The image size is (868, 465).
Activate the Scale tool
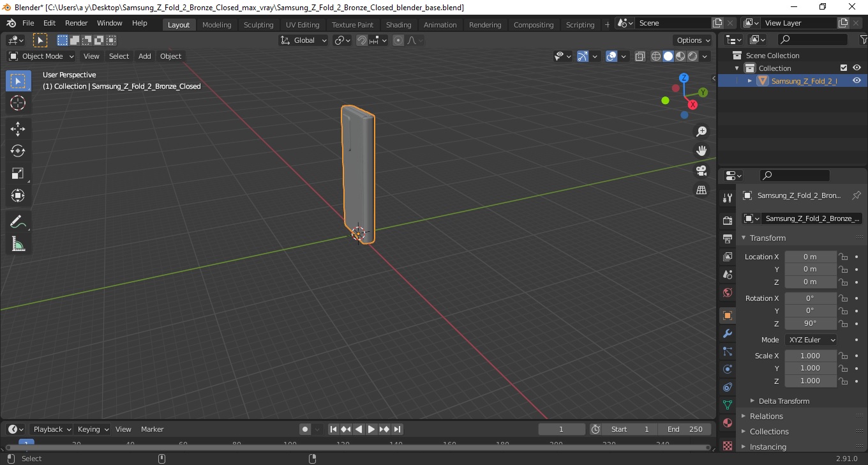click(18, 173)
